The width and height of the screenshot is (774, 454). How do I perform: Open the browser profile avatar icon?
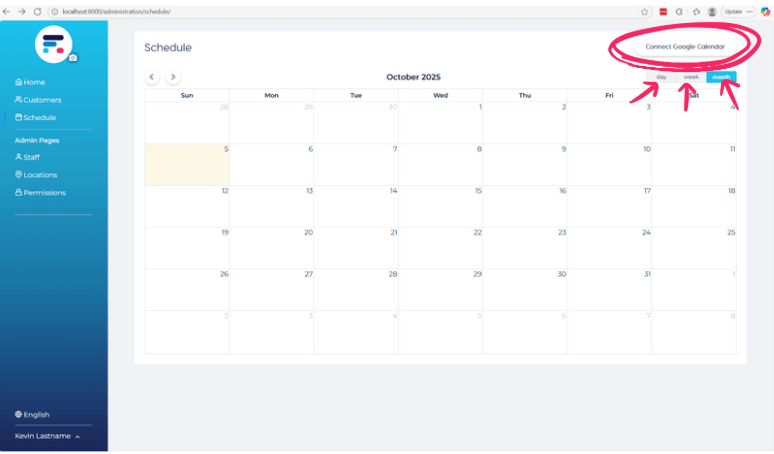pyautogui.click(x=712, y=11)
